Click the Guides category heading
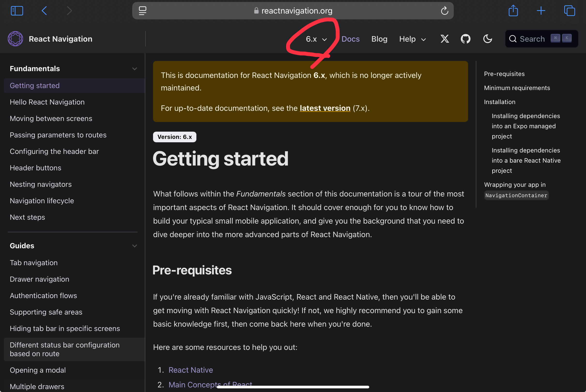The height and width of the screenshot is (392, 586). (x=22, y=246)
